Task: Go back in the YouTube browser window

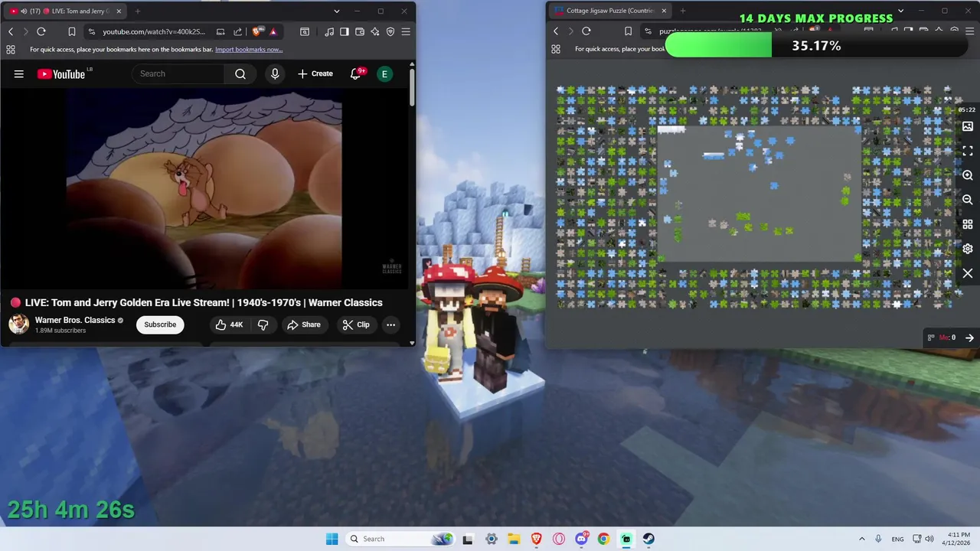Action: coord(11,31)
